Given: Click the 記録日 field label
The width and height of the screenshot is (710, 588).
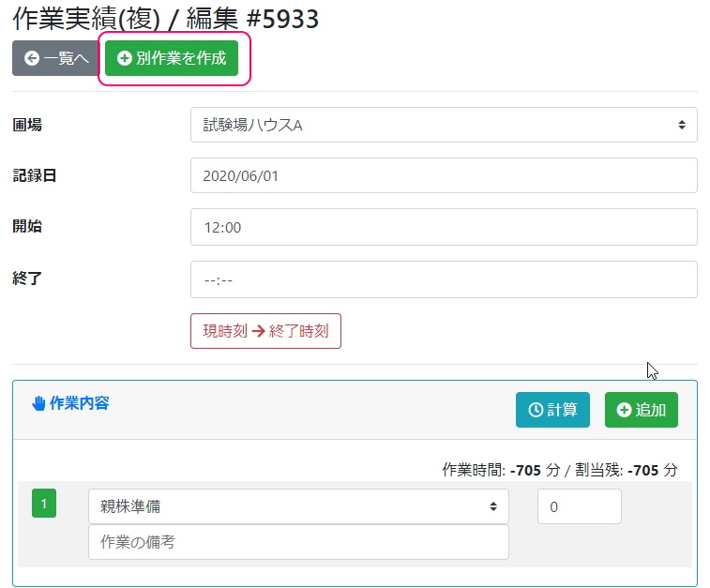Looking at the screenshot, I should tap(35, 175).
